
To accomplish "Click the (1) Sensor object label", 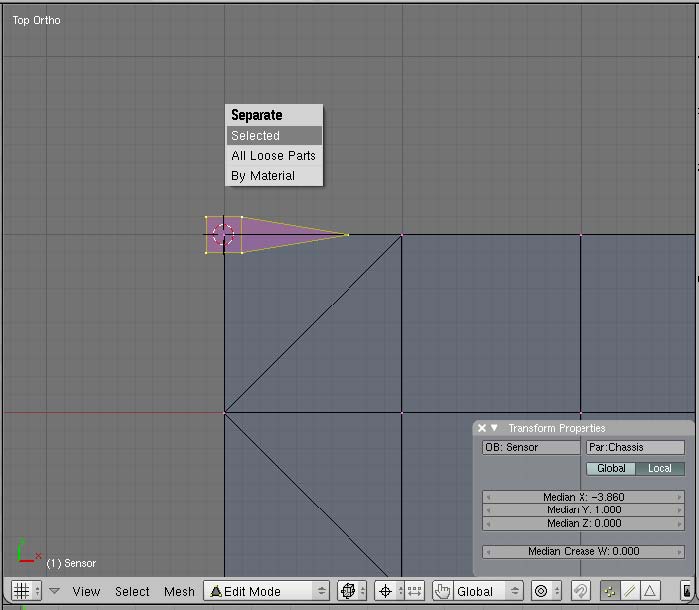I will (71, 563).
